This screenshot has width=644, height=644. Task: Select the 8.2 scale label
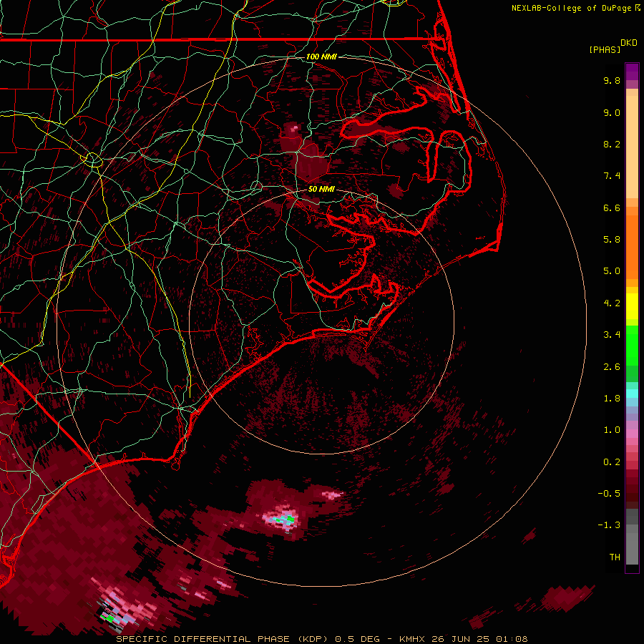click(612, 144)
